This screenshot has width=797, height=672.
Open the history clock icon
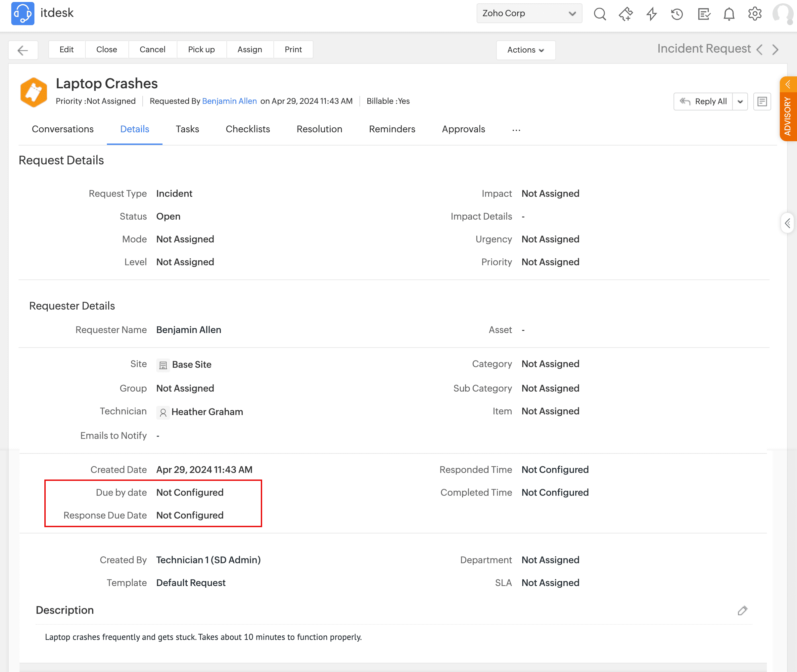(x=677, y=14)
